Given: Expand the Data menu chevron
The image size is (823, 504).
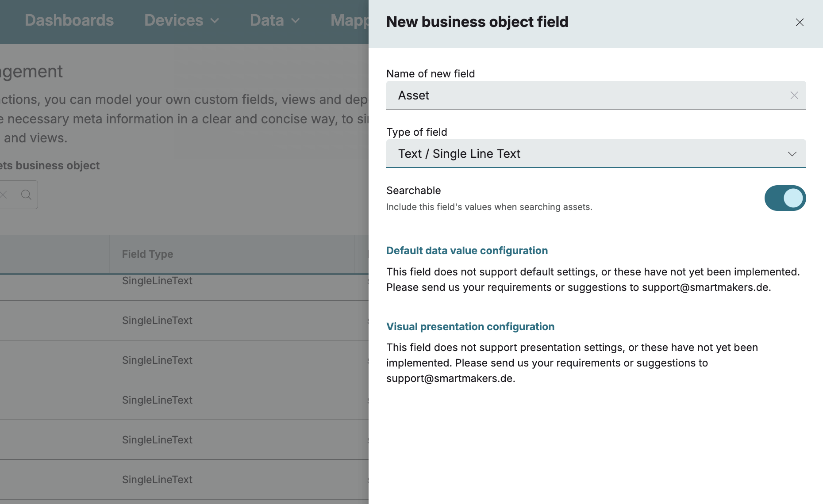Looking at the screenshot, I should pyautogui.click(x=296, y=21).
